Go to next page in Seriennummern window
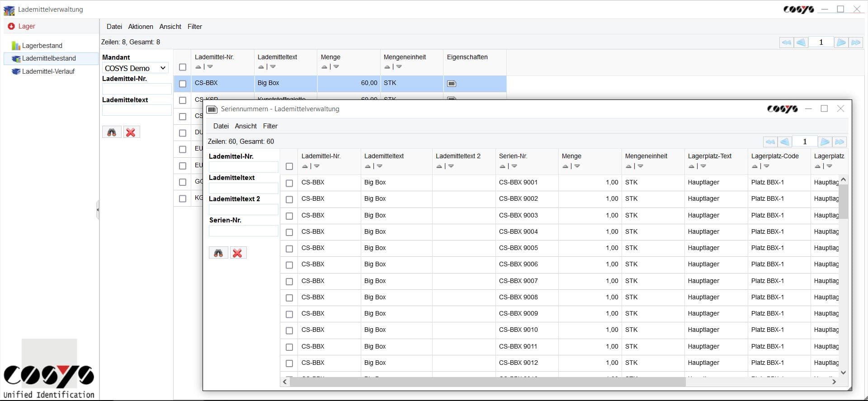Image resolution: width=868 pixels, height=401 pixels. 825,142
